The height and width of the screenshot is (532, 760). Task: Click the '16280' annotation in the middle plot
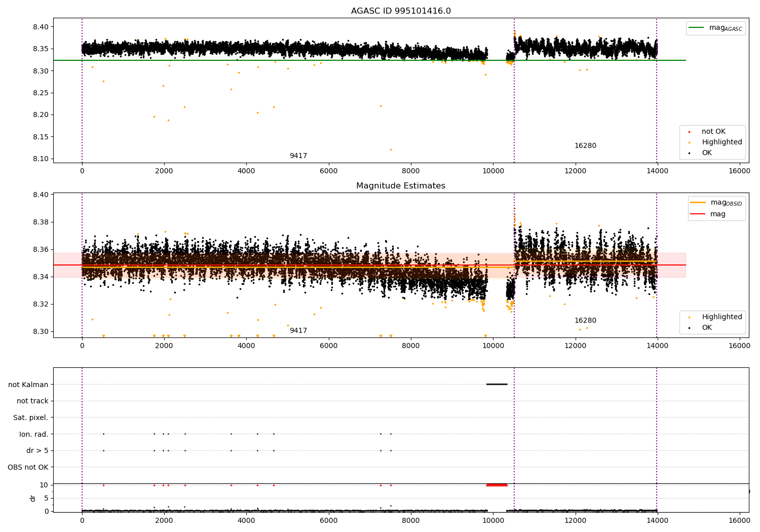tap(585, 321)
